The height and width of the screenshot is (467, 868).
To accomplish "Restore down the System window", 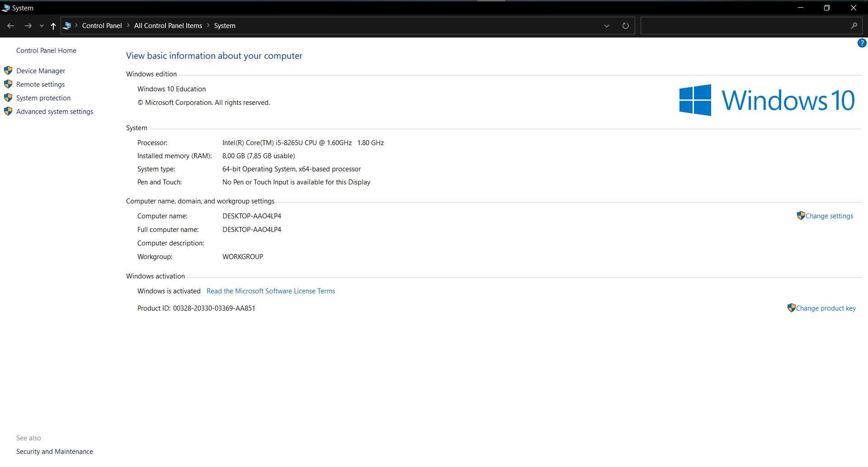I will tap(827, 8).
